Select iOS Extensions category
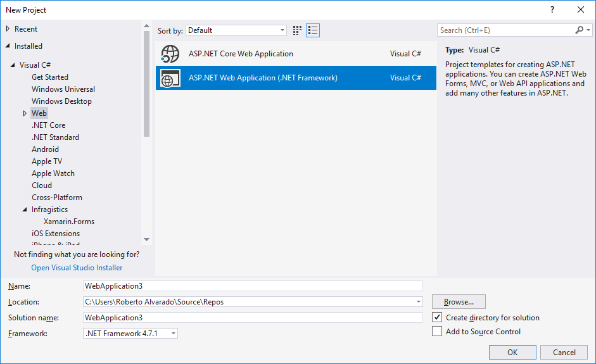Image resolution: width=596 pixels, height=364 pixels. coord(56,234)
